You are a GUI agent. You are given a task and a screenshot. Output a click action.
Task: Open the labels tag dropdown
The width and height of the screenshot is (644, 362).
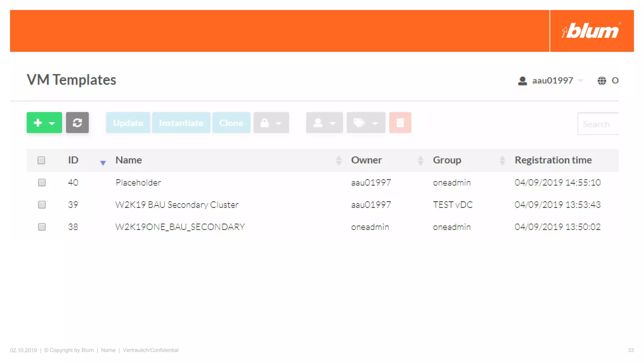click(x=366, y=123)
